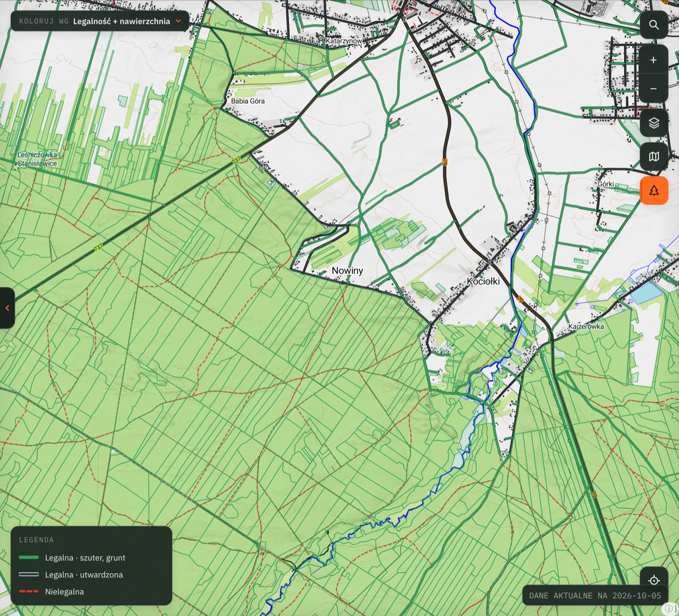Open the map search tool
Screen dimensions: 679x616
coord(654,25)
